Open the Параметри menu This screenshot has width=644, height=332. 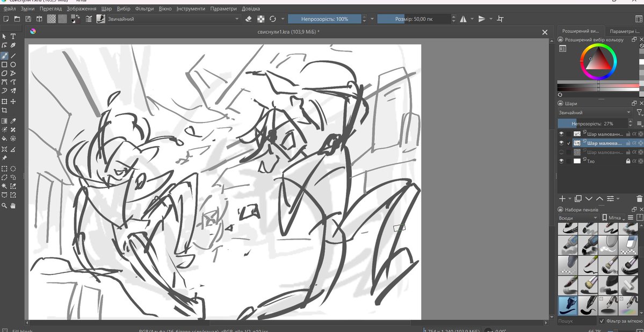click(223, 9)
